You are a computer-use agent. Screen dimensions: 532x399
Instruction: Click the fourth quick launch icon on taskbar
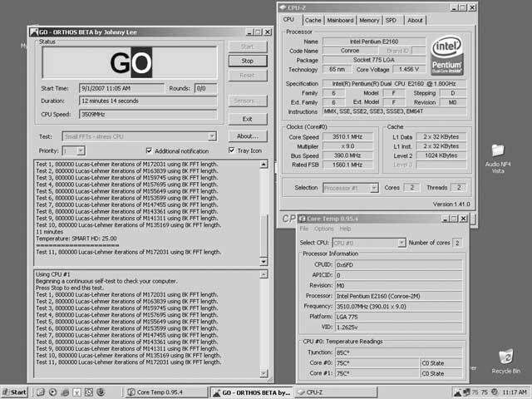tap(77, 392)
